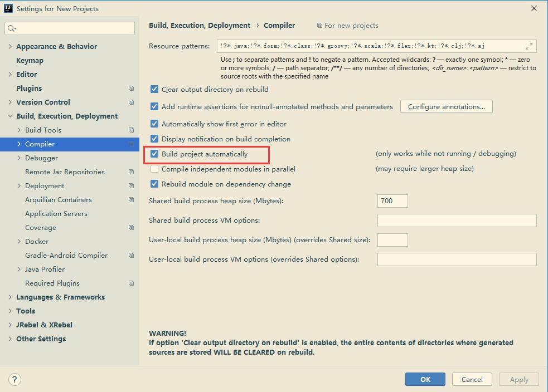Screen dimensions: 548x392
Task: Click Shared build process heap size field
Action: pyautogui.click(x=392, y=201)
